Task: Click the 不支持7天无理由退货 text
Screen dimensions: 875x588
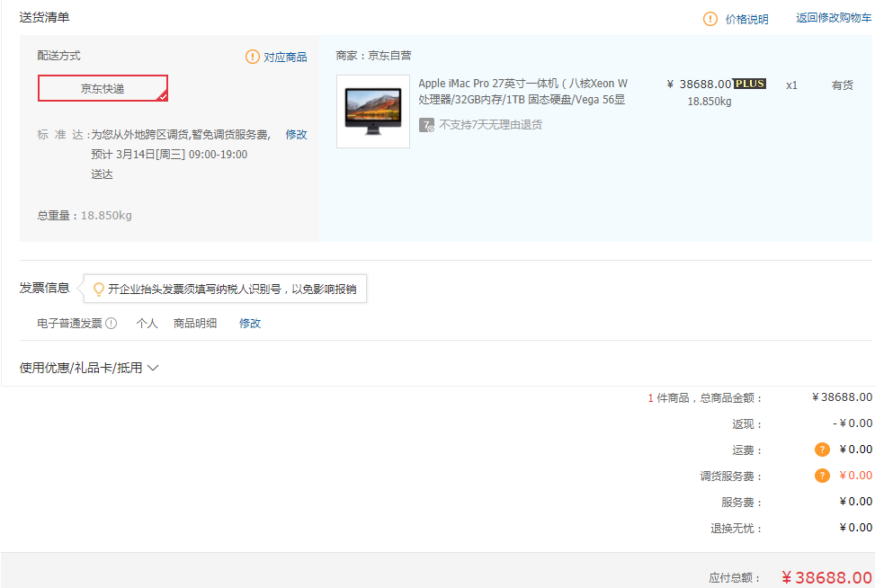Action: (490, 124)
